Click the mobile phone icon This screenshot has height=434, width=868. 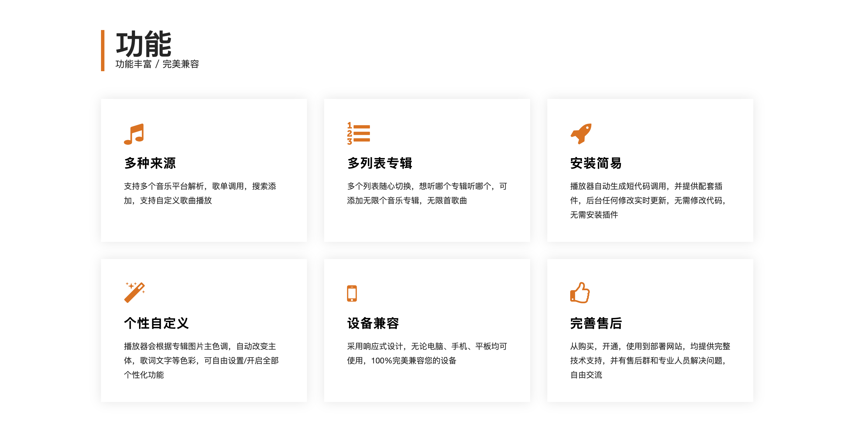coord(352,293)
